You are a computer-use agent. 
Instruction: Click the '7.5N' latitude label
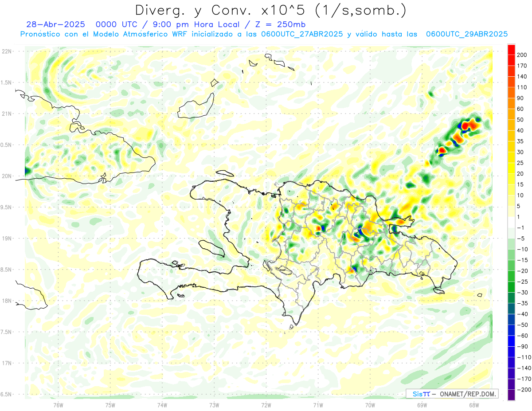click(6, 332)
